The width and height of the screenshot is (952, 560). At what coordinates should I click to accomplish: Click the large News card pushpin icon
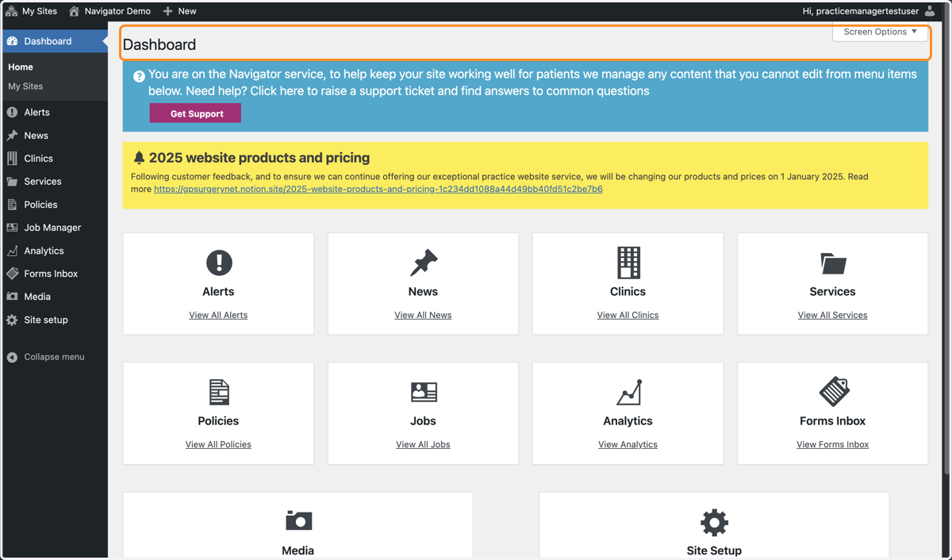424,263
